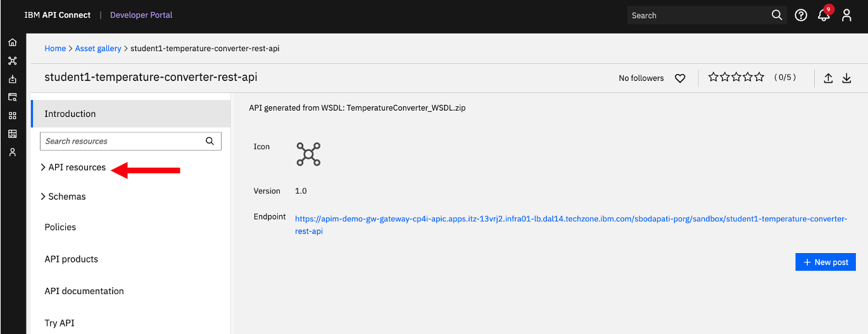Open the API network icon in left rail
The height and width of the screenshot is (334, 868).
pos(13,61)
